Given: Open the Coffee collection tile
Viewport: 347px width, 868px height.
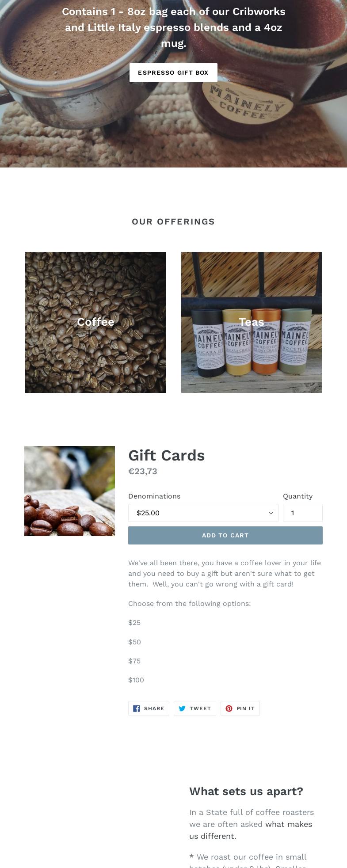Looking at the screenshot, I should click(x=95, y=322).
